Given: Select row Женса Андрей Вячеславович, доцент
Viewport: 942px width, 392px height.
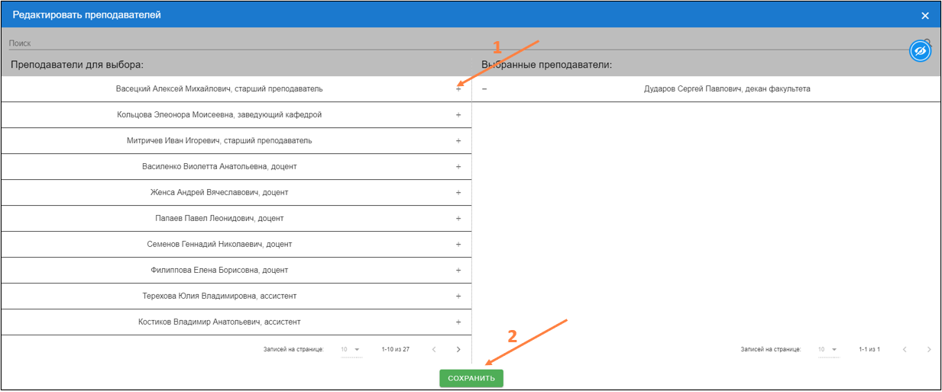Looking at the screenshot, I should (236, 193).
